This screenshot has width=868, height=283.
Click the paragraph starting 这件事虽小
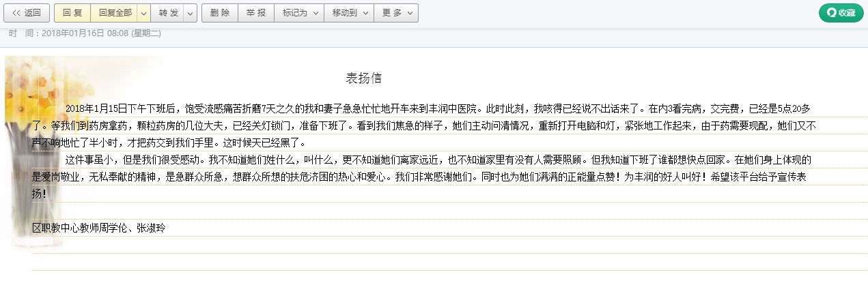pos(423,177)
